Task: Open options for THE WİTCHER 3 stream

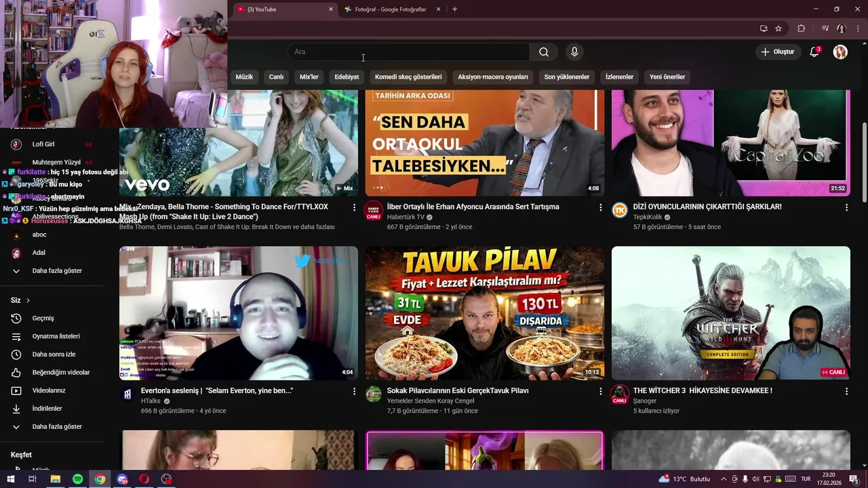Action: pyautogui.click(x=846, y=391)
